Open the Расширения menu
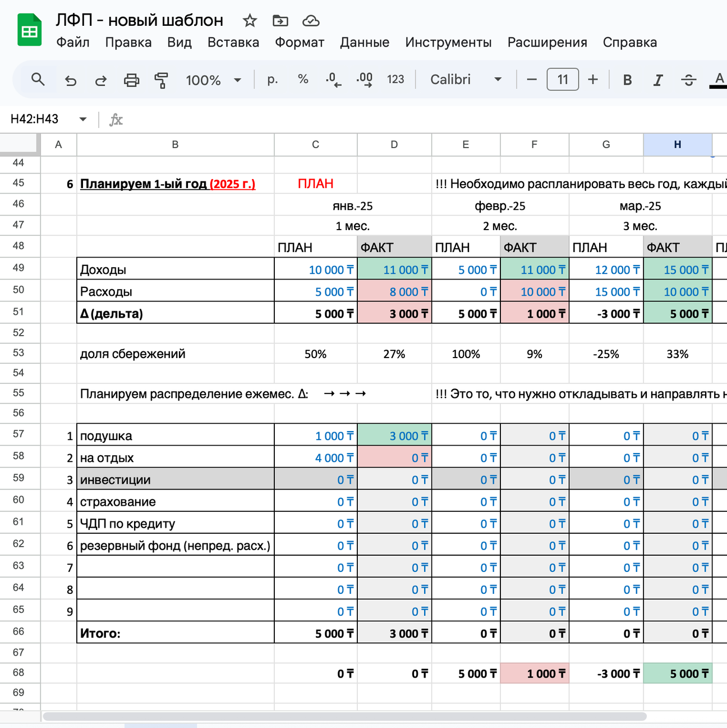727x728 pixels. 547,43
